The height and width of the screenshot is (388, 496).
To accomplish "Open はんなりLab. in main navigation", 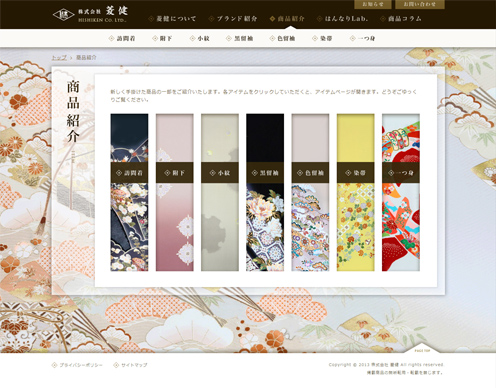I will coord(342,19).
